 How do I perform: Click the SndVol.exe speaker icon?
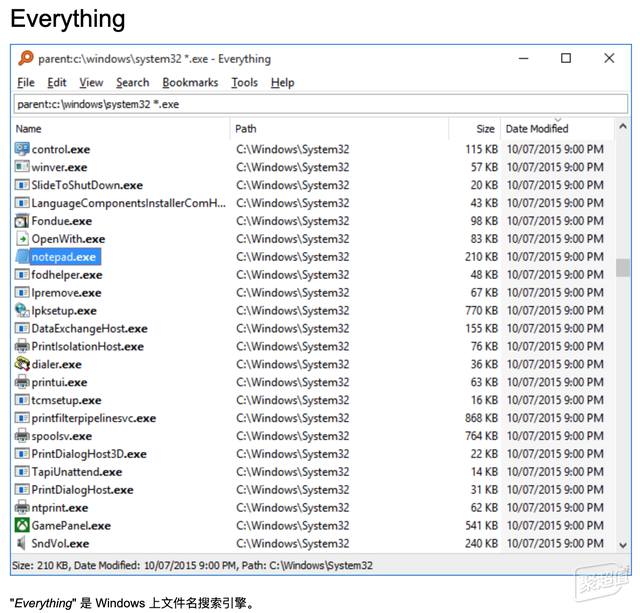tap(21, 543)
